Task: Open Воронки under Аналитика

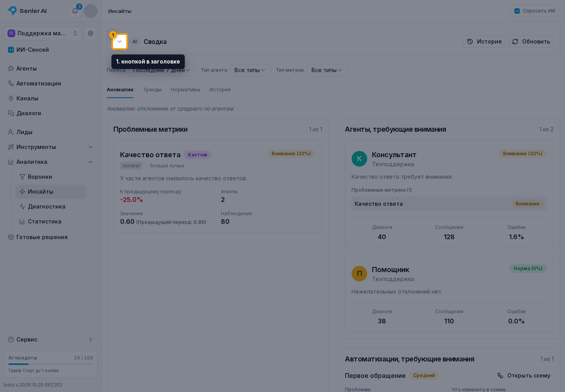Action: 51,177
